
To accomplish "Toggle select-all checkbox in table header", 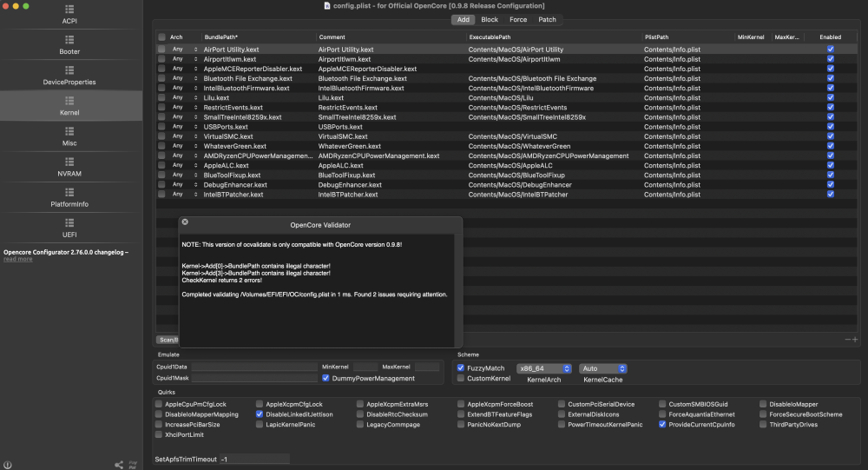I will pyautogui.click(x=161, y=37).
